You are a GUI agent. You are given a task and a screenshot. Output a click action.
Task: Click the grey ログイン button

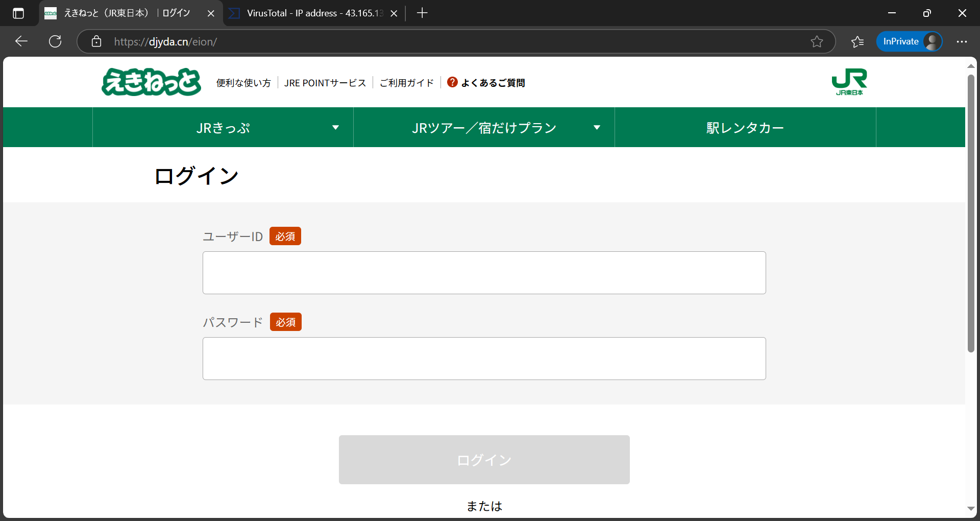484,460
